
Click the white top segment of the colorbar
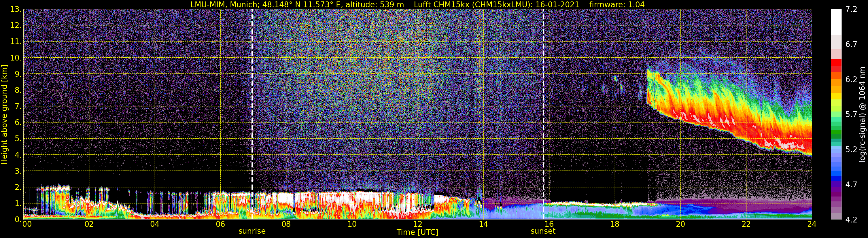pyautogui.click(x=836, y=22)
